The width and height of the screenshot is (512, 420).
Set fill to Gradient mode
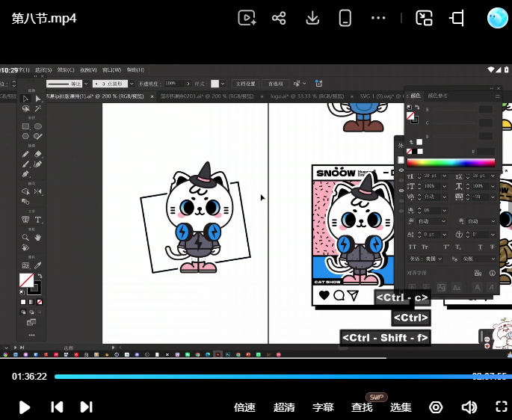[31, 302]
